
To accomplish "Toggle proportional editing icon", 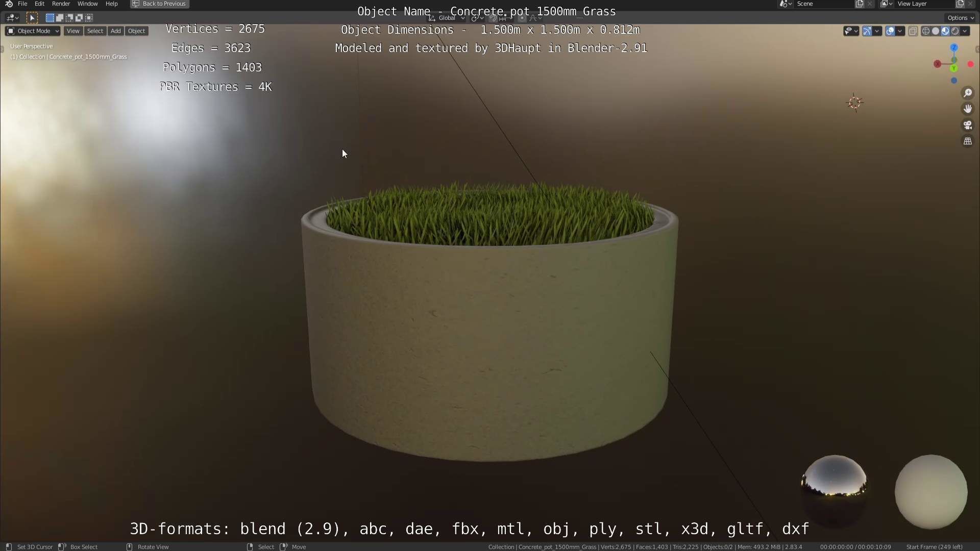I will (x=522, y=18).
